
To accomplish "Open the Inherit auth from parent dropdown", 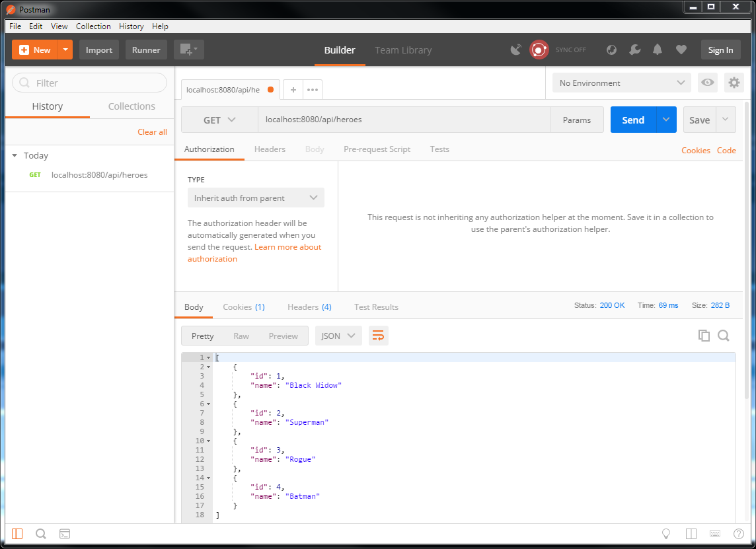I will pos(256,198).
